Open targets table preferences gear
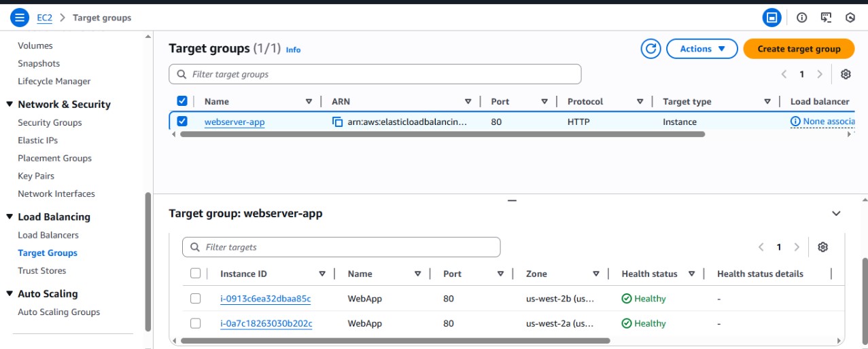Viewport: 868px width, 349px height. pyautogui.click(x=822, y=247)
